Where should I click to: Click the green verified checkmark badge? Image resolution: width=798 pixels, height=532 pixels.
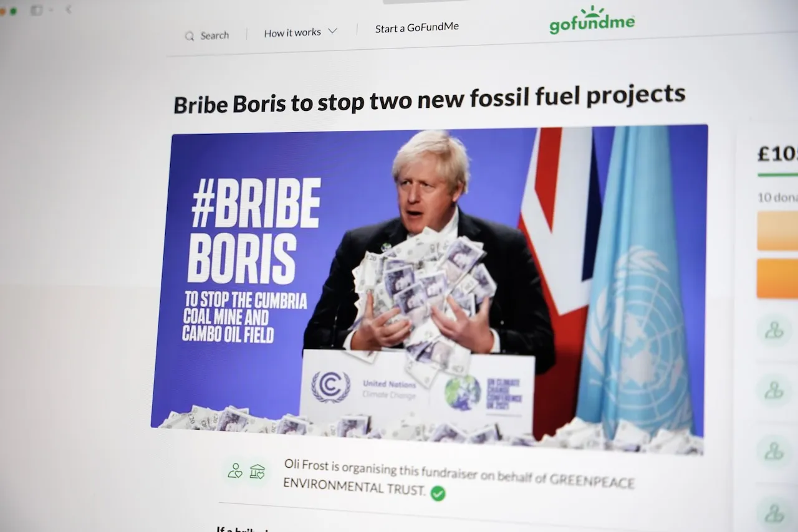coord(438,493)
